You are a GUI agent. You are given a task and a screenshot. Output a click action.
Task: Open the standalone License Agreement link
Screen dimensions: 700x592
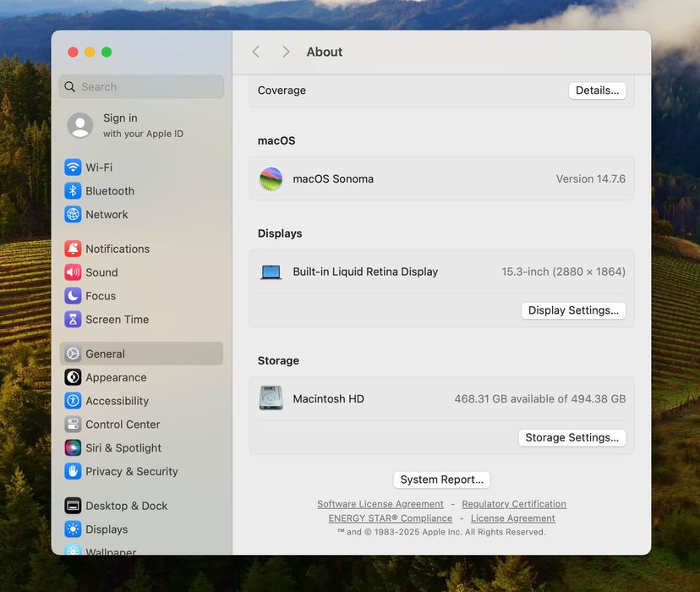tap(512, 518)
